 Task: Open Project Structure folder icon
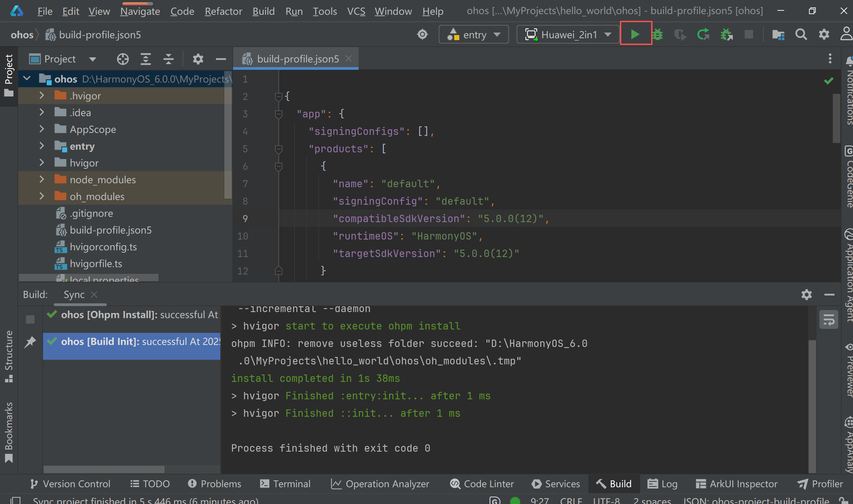(x=778, y=34)
